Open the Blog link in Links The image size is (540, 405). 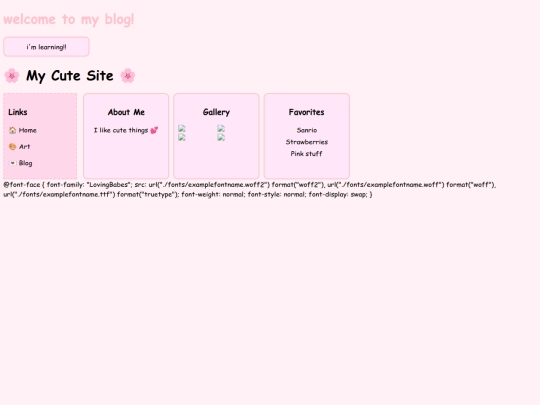pyautogui.click(x=25, y=163)
